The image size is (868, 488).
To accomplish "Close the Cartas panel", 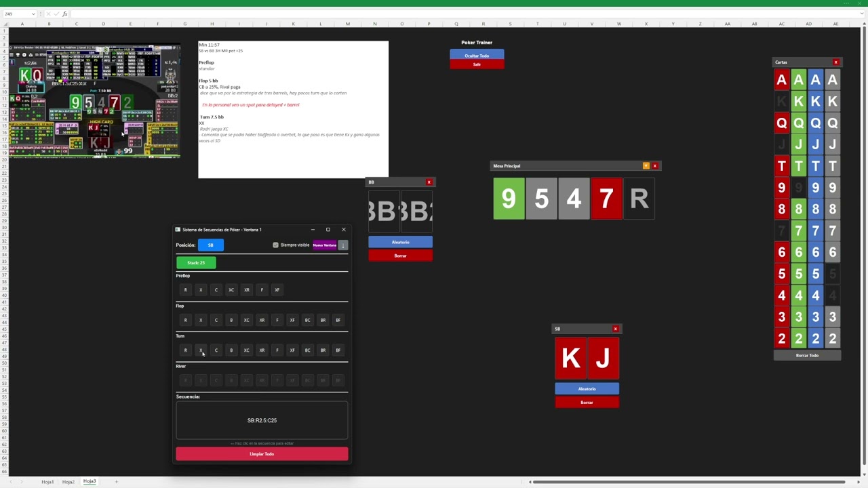I will click(x=835, y=62).
